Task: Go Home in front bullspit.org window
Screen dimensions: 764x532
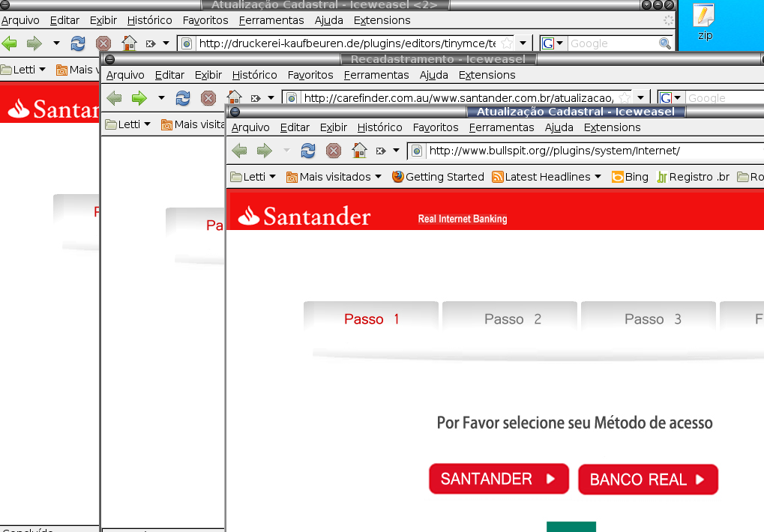Action: pyautogui.click(x=359, y=151)
